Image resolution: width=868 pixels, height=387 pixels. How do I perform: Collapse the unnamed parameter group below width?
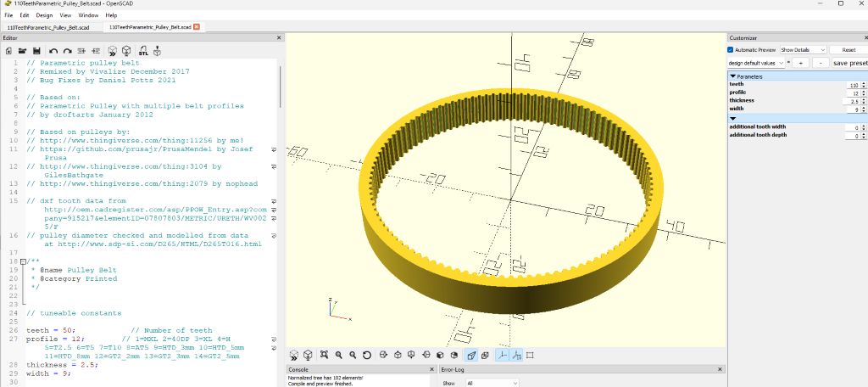click(733, 119)
